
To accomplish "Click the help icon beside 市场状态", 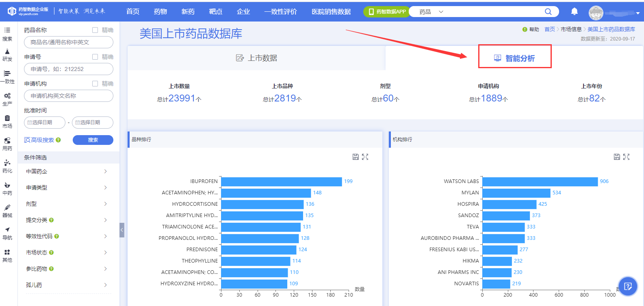I will point(51,252).
